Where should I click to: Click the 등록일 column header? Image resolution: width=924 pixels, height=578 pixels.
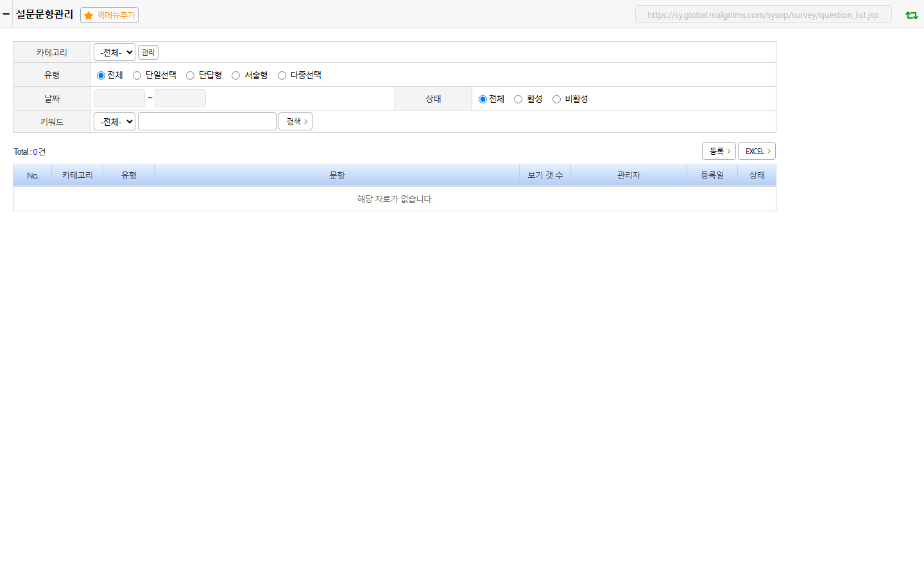point(712,175)
